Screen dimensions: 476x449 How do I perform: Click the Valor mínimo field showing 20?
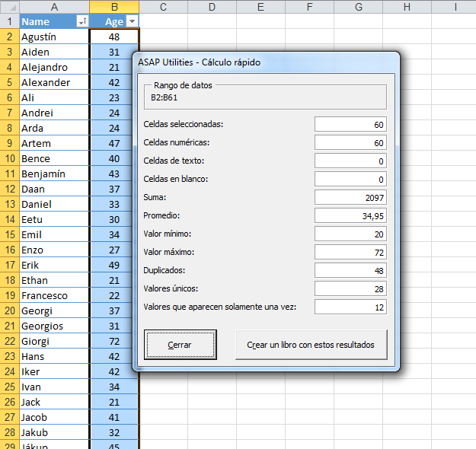click(x=350, y=234)
